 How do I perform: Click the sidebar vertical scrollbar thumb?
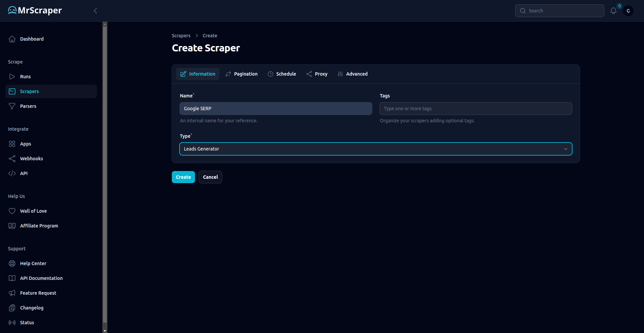105,174
